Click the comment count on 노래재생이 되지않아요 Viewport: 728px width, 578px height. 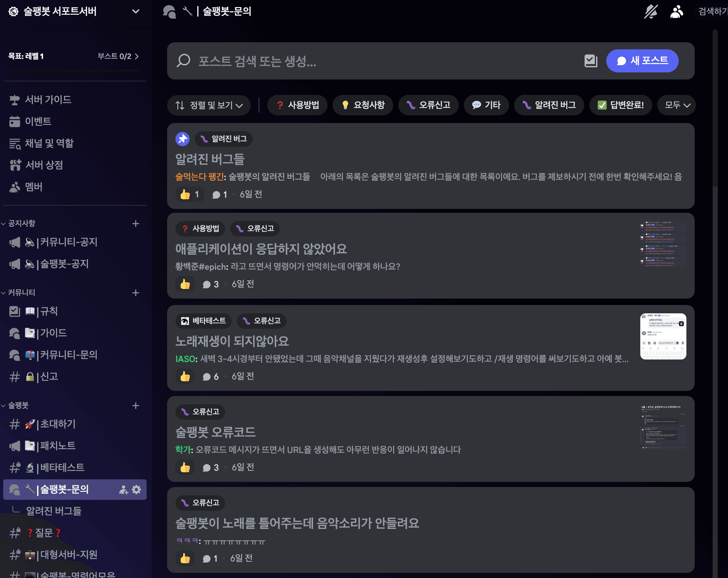point(210,376)
